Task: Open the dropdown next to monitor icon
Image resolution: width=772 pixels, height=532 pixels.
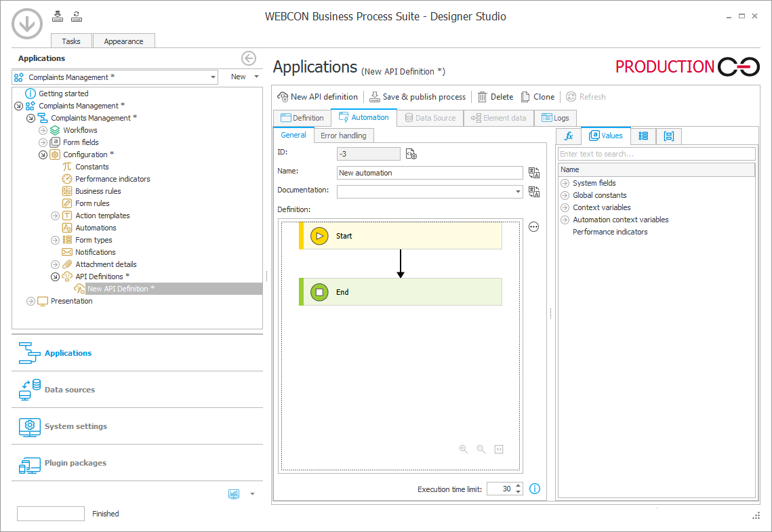Action: (252, 493)
